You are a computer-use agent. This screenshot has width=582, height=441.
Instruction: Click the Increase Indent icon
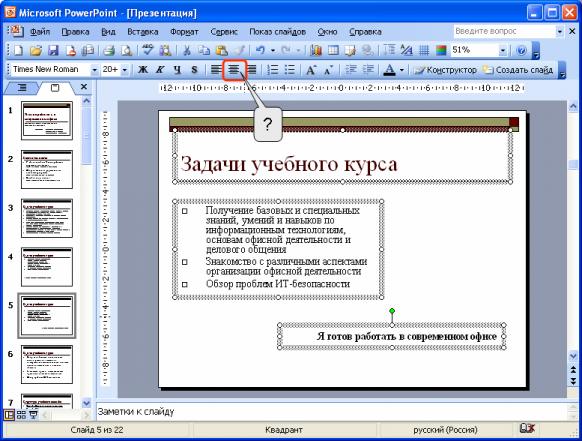(368, 69)
